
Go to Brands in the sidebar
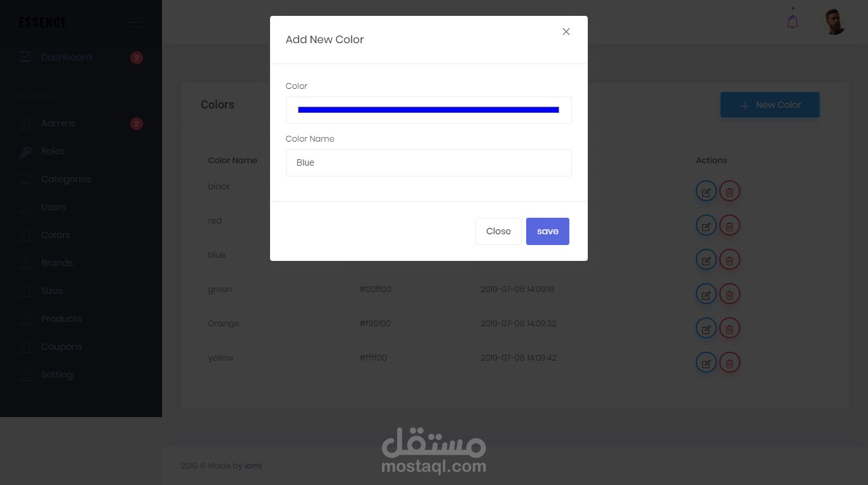point(57,263)
